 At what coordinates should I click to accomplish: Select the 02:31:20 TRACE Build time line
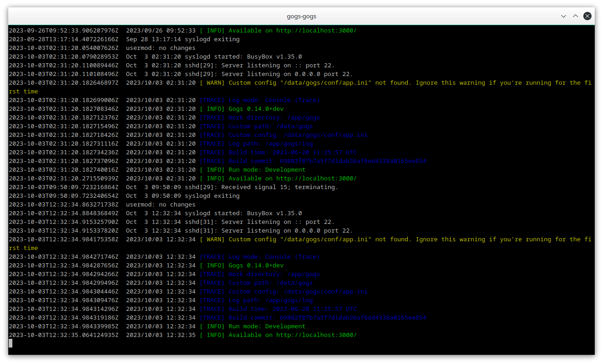183,152
